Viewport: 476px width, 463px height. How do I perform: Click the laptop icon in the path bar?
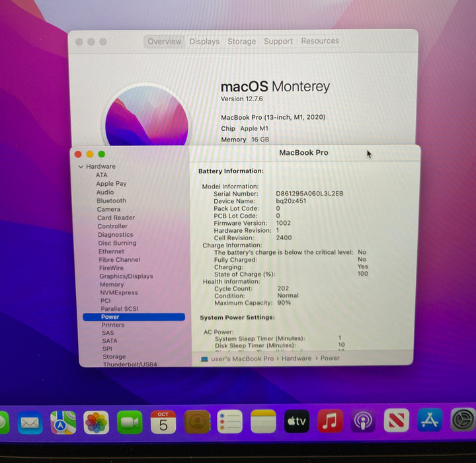[x=204, y=359]
